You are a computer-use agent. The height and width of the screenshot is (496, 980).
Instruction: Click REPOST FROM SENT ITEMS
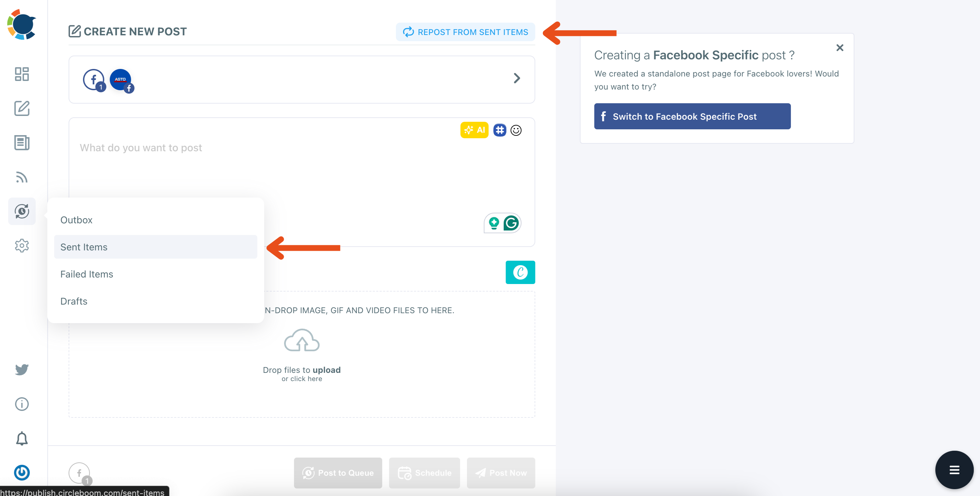pyautogui.click(x=465, y=32)
